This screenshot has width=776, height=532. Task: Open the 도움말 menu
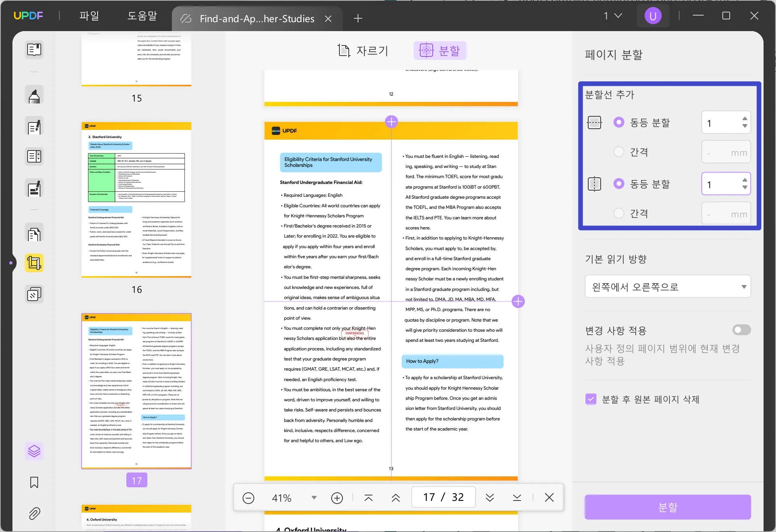[142, 16]
